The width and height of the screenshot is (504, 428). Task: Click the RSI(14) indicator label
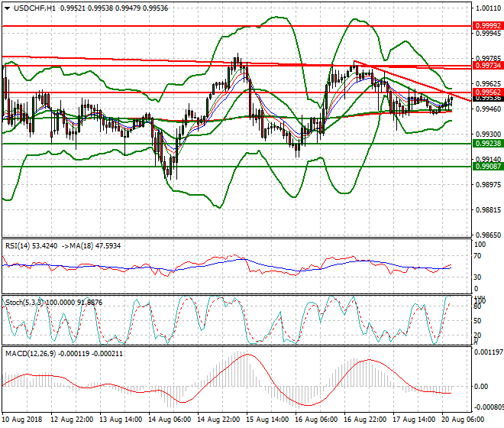(18, 246)
